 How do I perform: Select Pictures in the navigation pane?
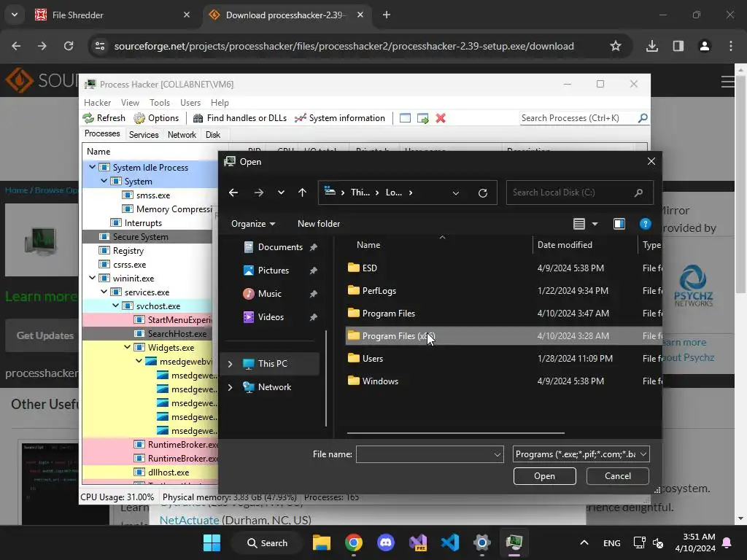click(274, 271)
